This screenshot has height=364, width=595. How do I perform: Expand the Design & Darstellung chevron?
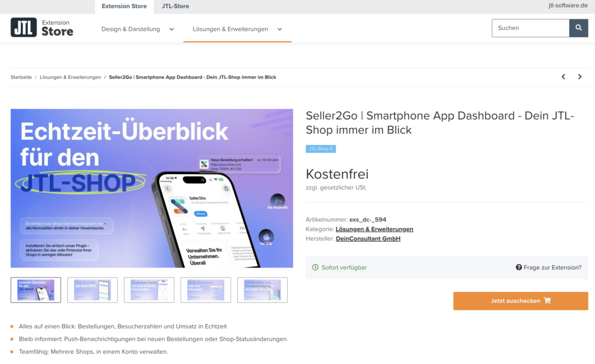coord(171,29)
